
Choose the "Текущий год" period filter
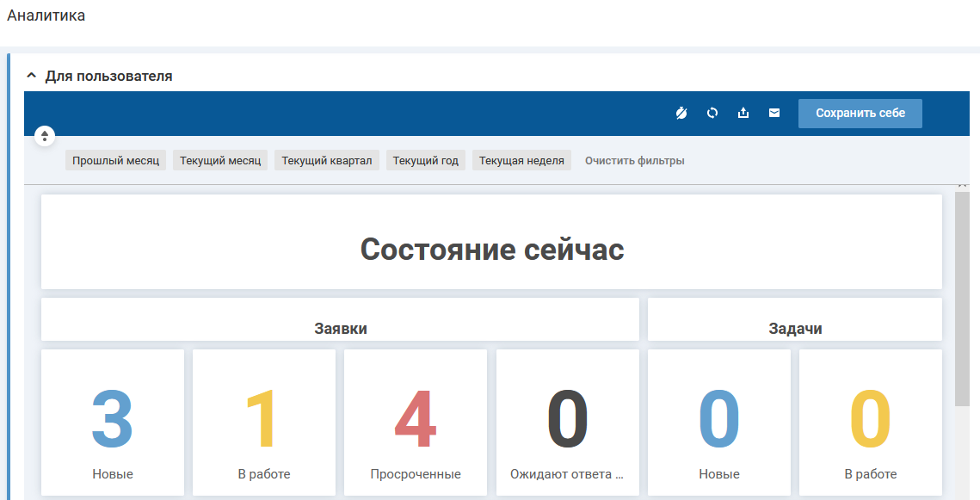[x=426, y=161]
